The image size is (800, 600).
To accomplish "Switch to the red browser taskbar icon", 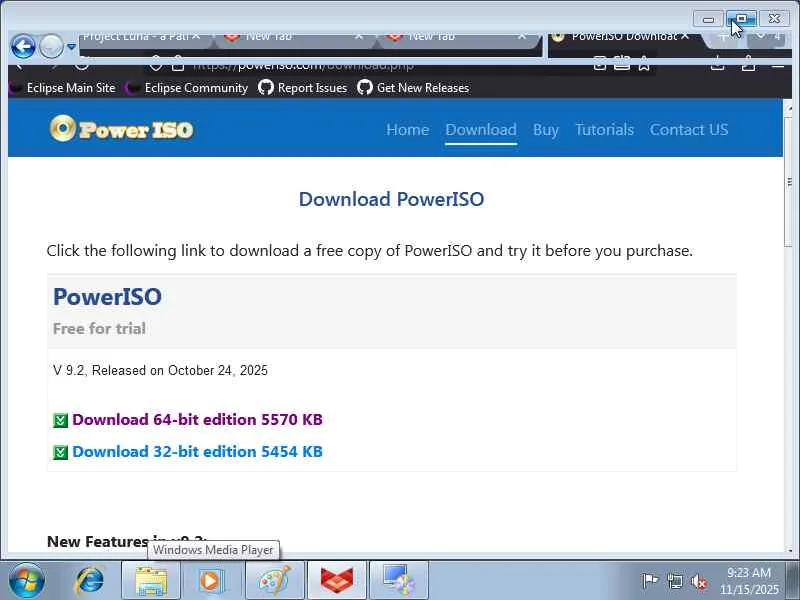I will click(337, 581).
